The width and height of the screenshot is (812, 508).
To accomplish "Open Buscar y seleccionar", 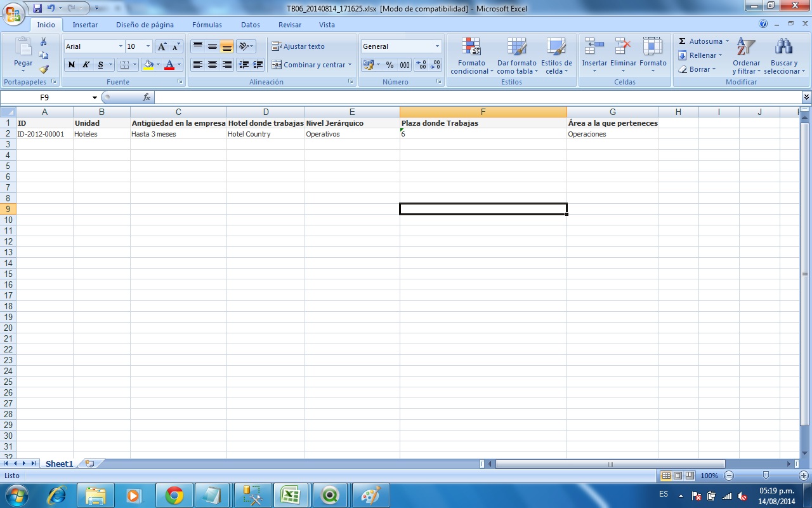I will tap(785, 56).
